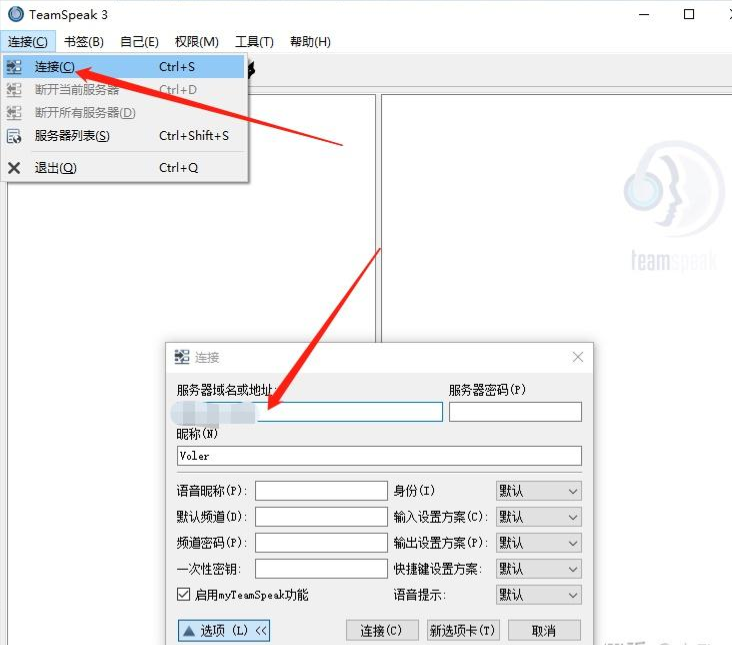732x645 pixels.
Task: Click the 取消 button
Action: (x=544, y=631)
